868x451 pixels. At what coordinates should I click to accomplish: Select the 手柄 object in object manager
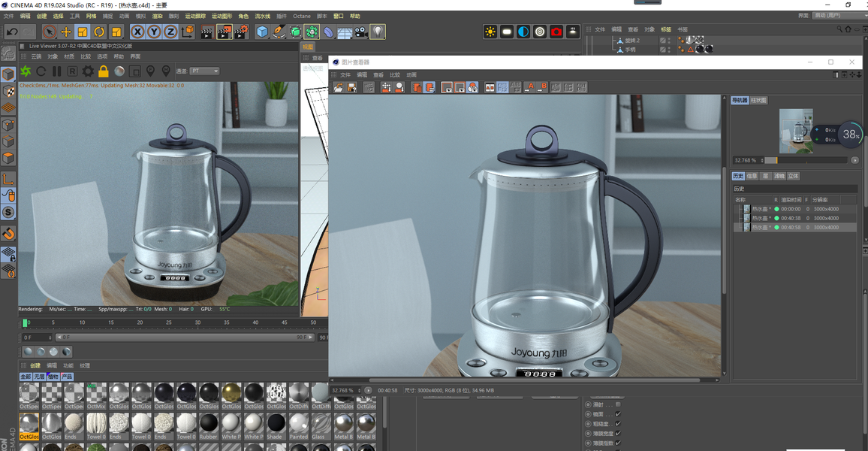tap(631, 50)
